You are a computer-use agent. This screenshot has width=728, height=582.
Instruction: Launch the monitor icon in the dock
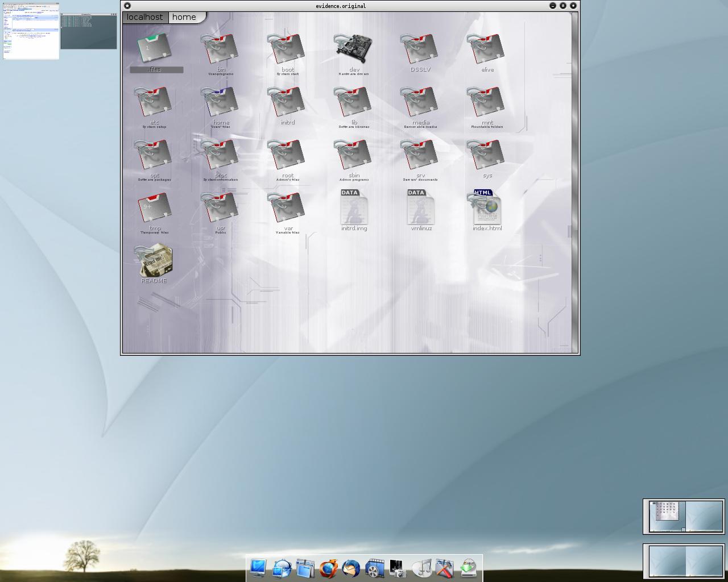[x=258, y=568]
